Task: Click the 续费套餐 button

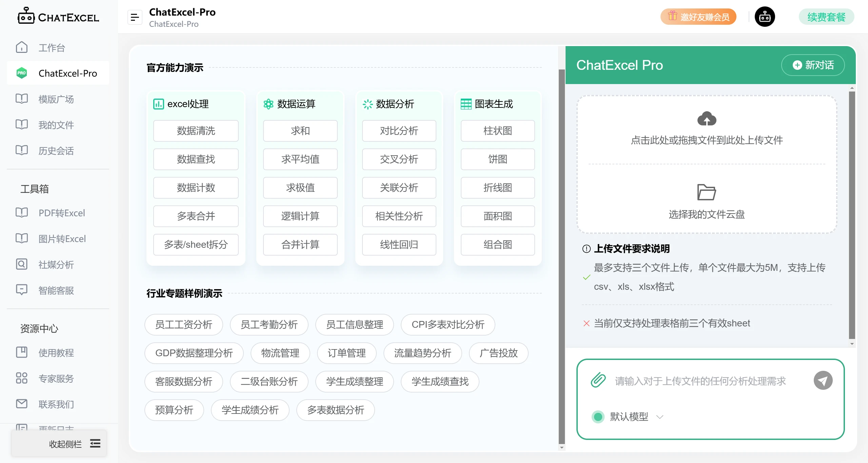Action: click(x=827, y=16)
